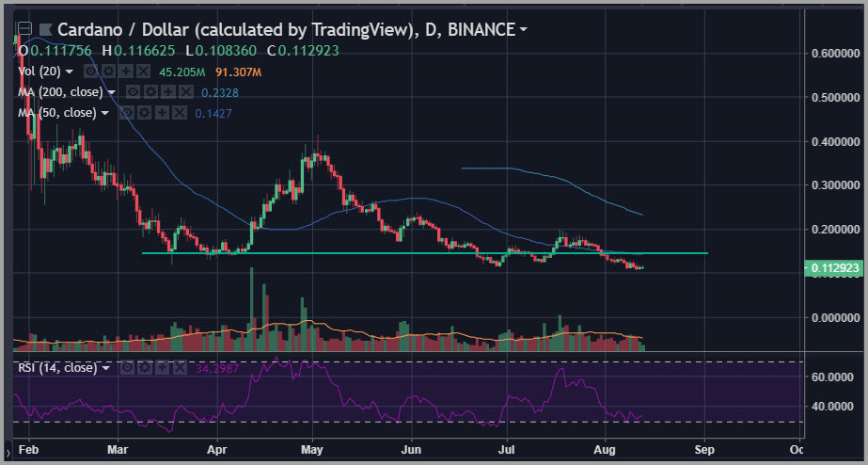This screenshot has height=465, width=868.
Task: Click the MA (50, close) indicator label
Action: tap(57, 113)
